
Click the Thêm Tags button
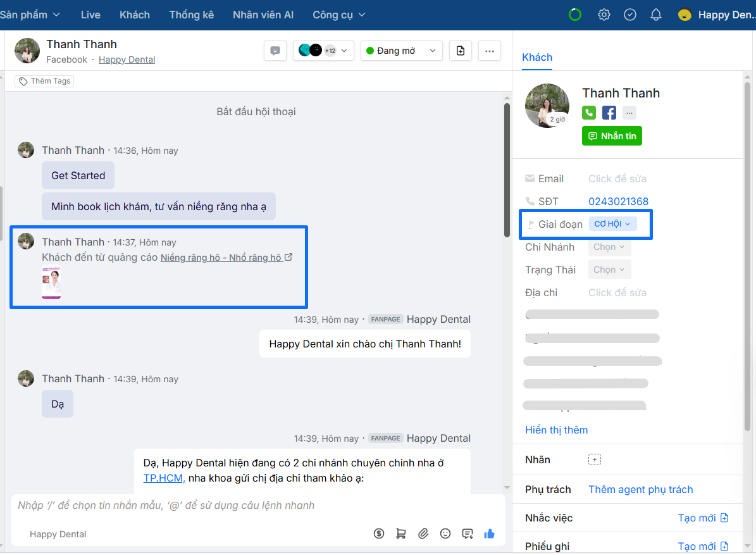click(44, 81)
